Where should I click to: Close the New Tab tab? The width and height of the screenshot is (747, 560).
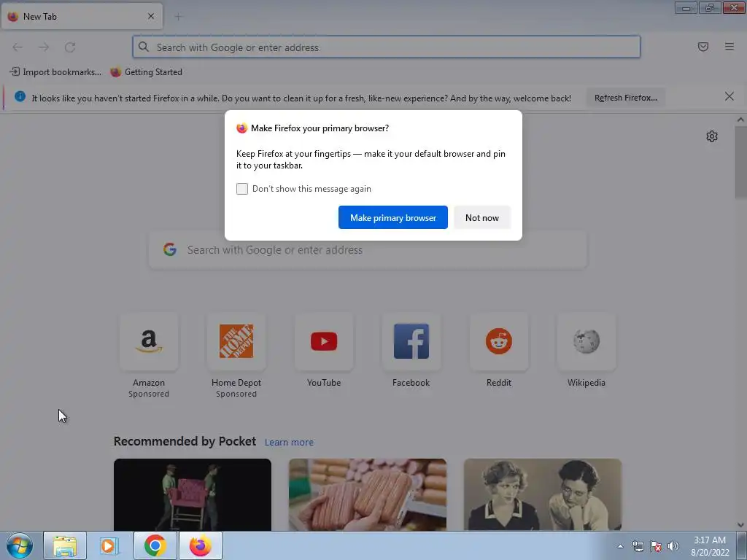click(151, 16)
